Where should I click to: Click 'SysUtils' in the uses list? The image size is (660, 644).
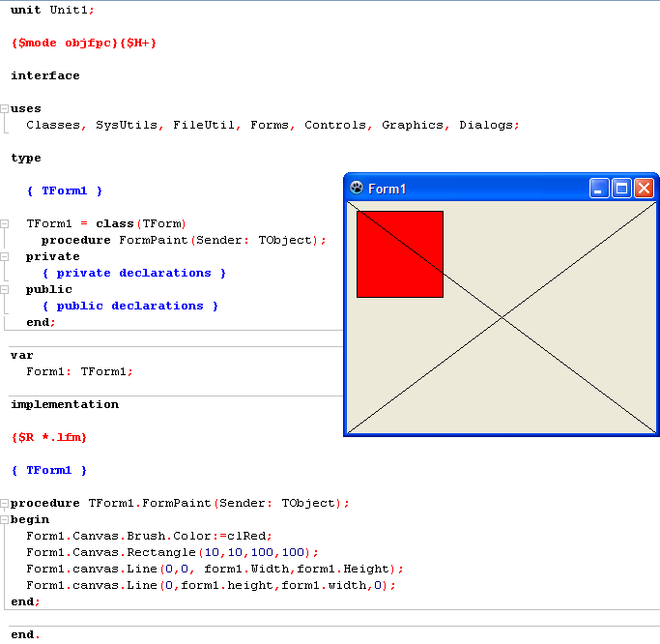point(127,125)
